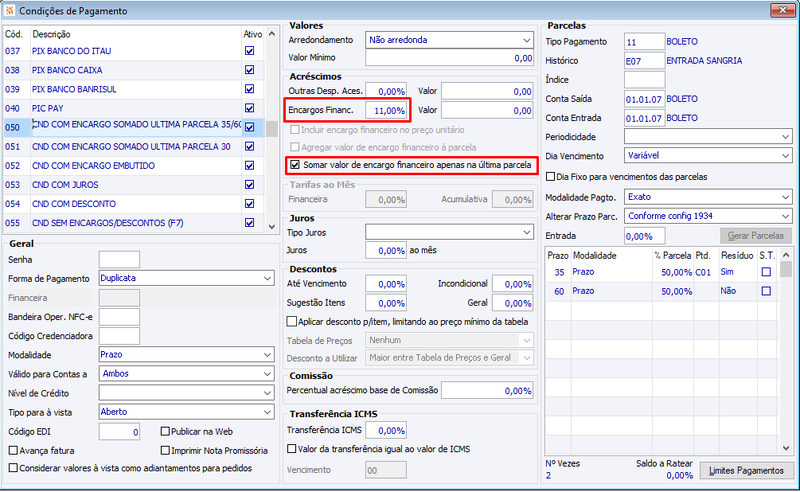Click the Conta Saída code field

point(644,99)
